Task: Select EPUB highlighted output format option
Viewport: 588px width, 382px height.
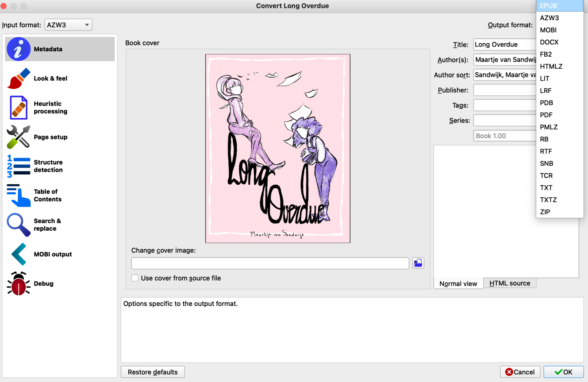Action: (548, 6)
